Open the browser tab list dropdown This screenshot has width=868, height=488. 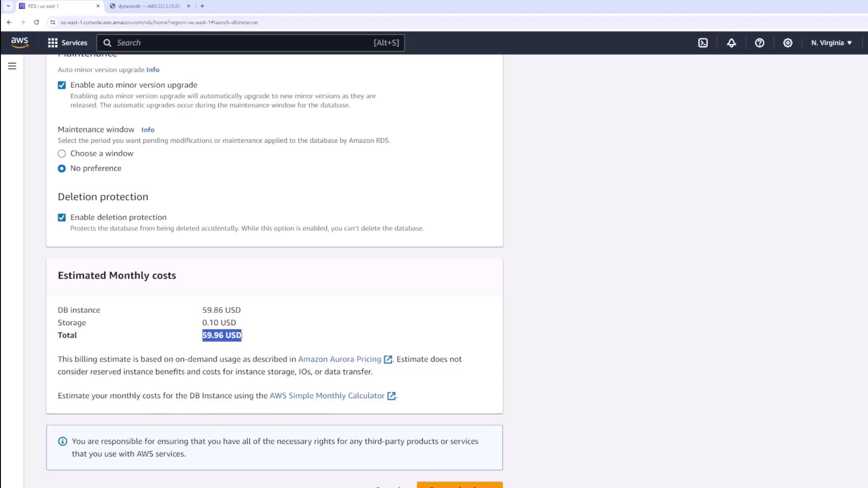coord(8,6)
